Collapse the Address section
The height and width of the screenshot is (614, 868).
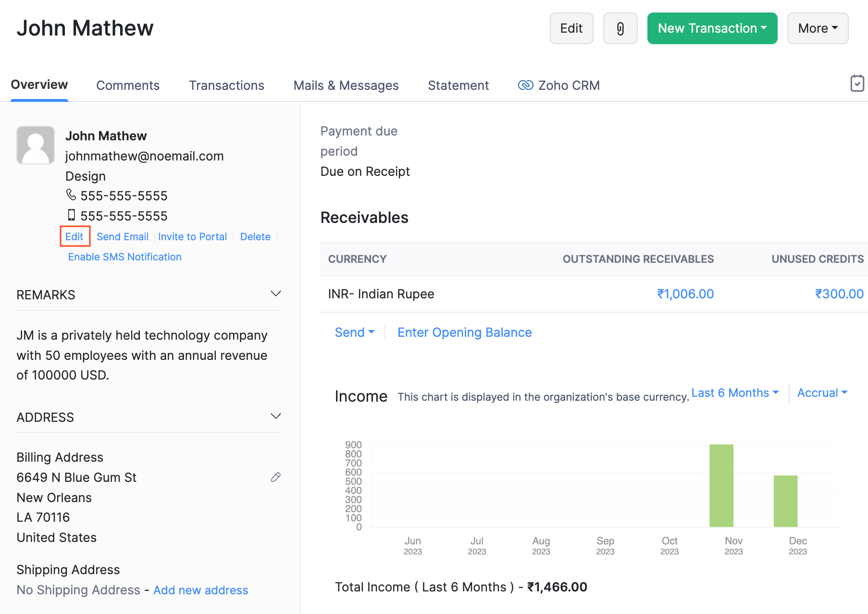tap(275, 416)
